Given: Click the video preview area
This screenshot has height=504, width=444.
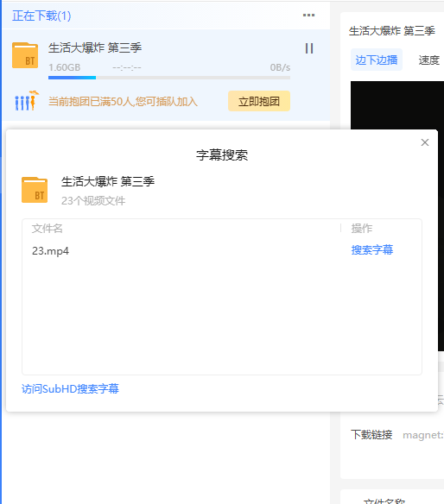Looking at the screenshot, I should pyautogui.click(x=397, y=105).
